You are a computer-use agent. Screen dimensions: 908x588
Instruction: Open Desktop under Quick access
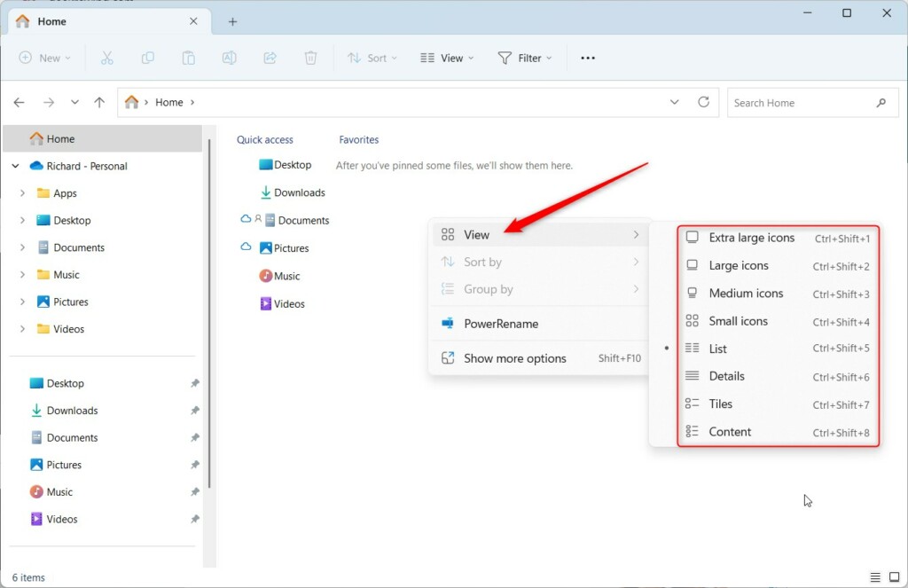(x=285, y=165)
